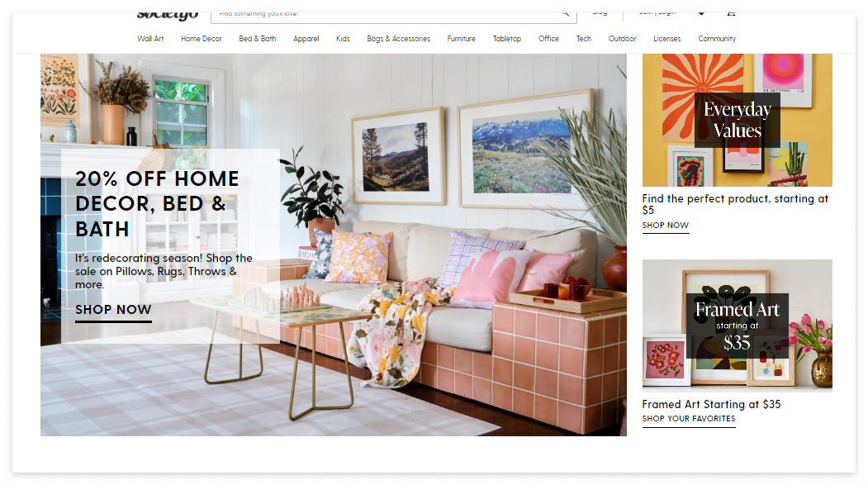This screenshot has width=868, height=485.
Task: Click the 'It's redecorating season!' sale description
Action: click(164, 271)
